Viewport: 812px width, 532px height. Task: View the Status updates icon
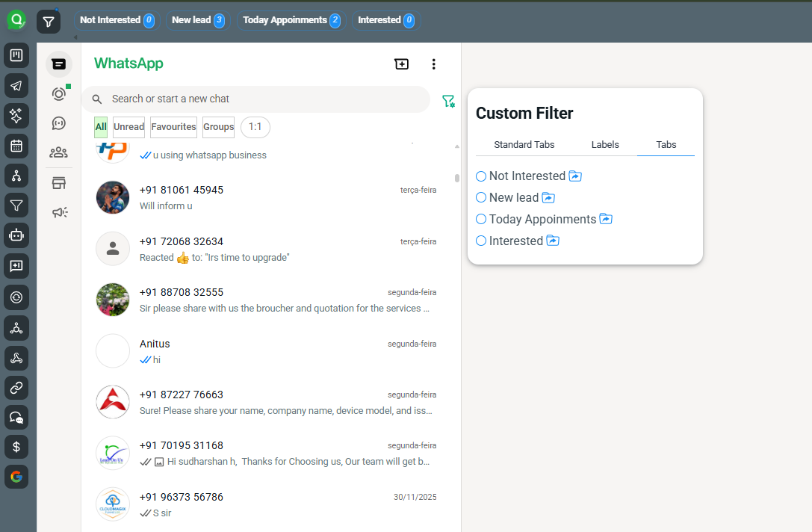point(59,93)
